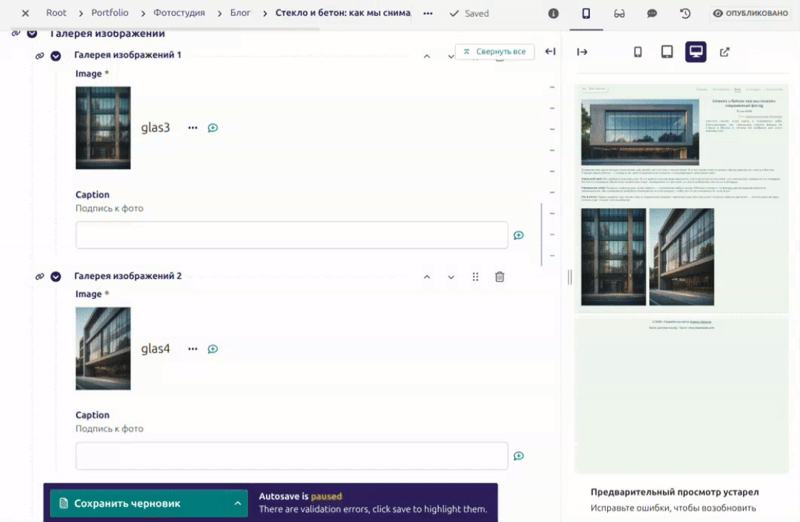Grab the drag handle of Галерея изображений 2
The width and height of the screenshot is (800, 522).
click(476, 277)
